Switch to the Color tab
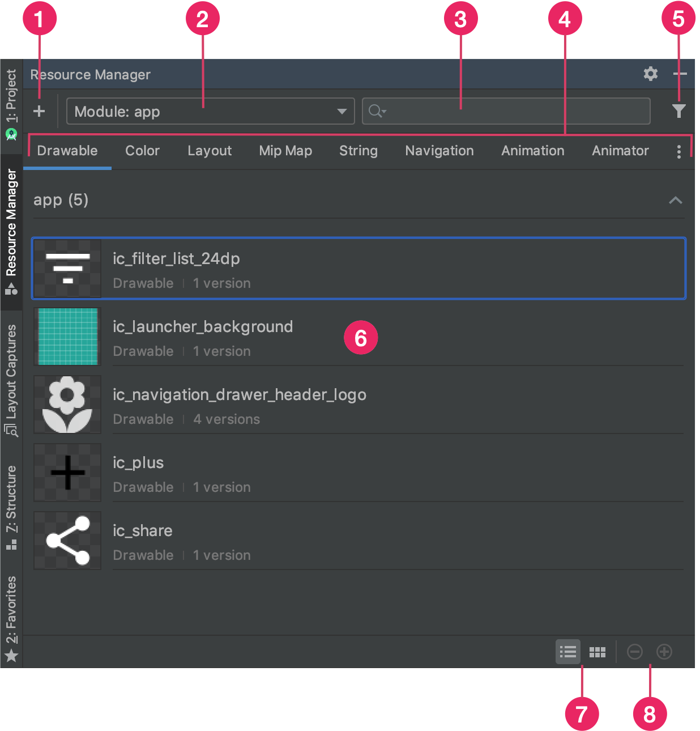700x731 pixels. click(142, 151)
